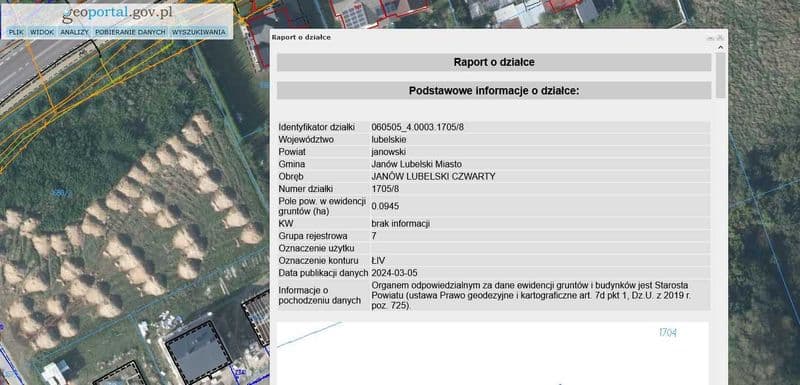Viewport: 800px width, 385px height.
Task: Click the 'Numer działki' label
Action: tap(306, 189)
